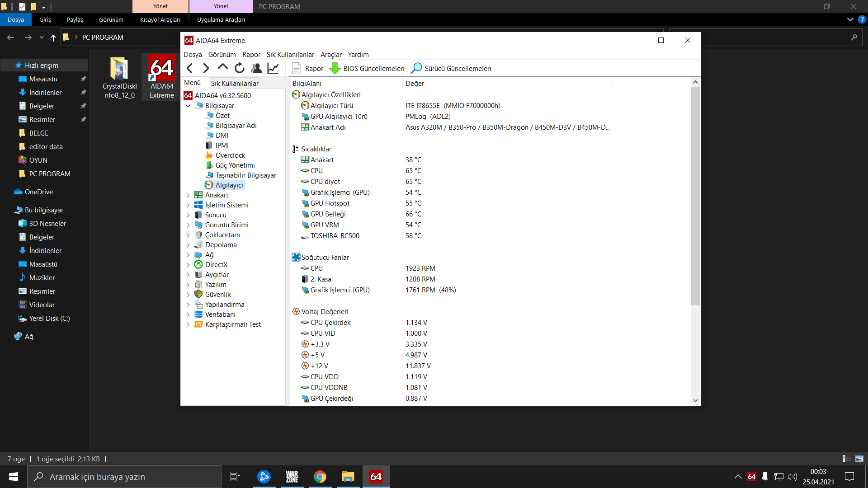Click the up-level arrow in AIDA64 toolbar
The width and height of the screenshot is (868, 488).
pyautogui.click(x=222, y=68)
